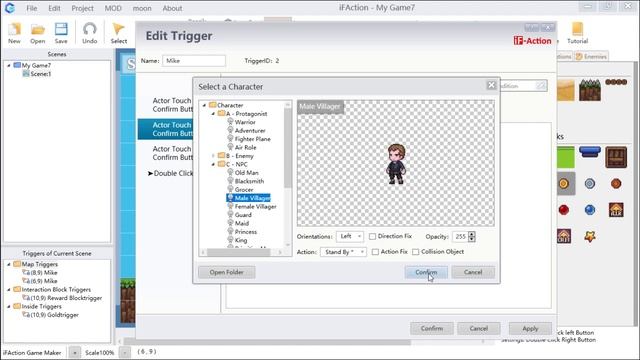Enable the Direction Fix checkbox
This screenshot has height=360, width=640.
pos(372,236)
